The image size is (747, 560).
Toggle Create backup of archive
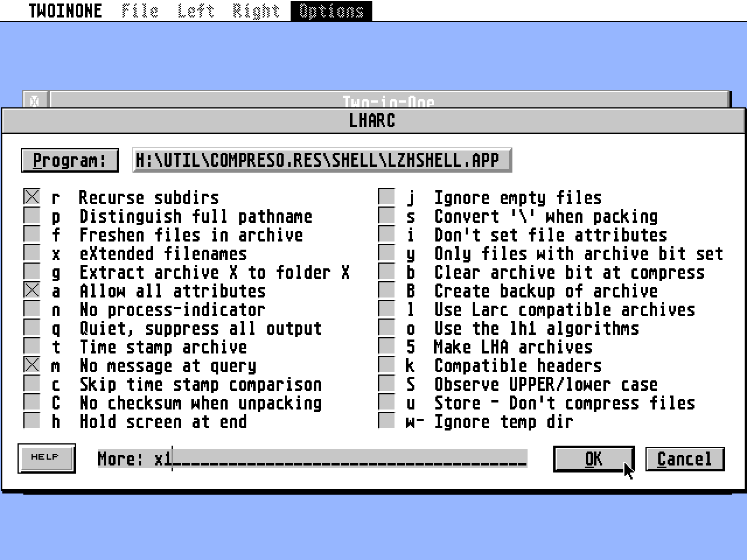[x=386, y=290]
